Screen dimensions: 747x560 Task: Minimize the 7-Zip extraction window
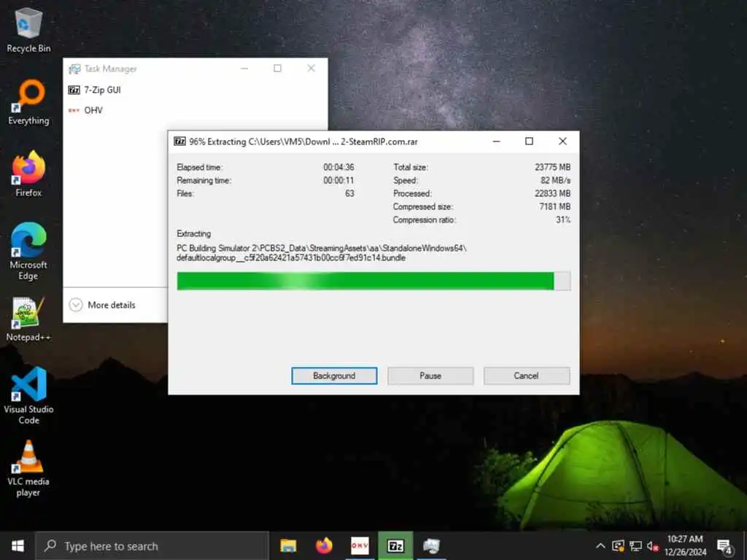pos(496,141)
